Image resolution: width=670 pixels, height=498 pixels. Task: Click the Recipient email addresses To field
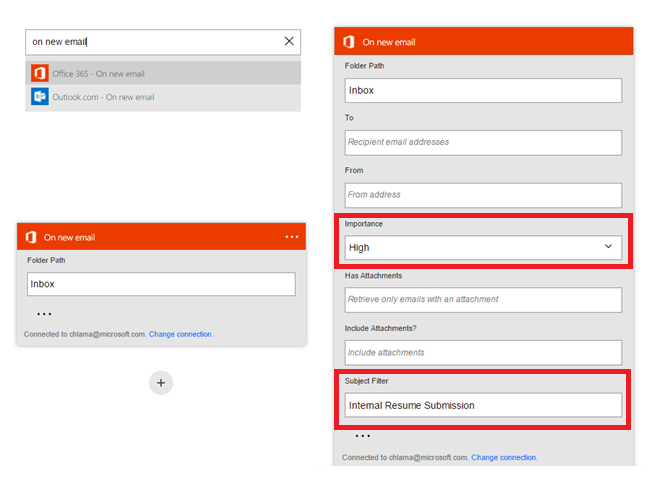pos(483,142)
